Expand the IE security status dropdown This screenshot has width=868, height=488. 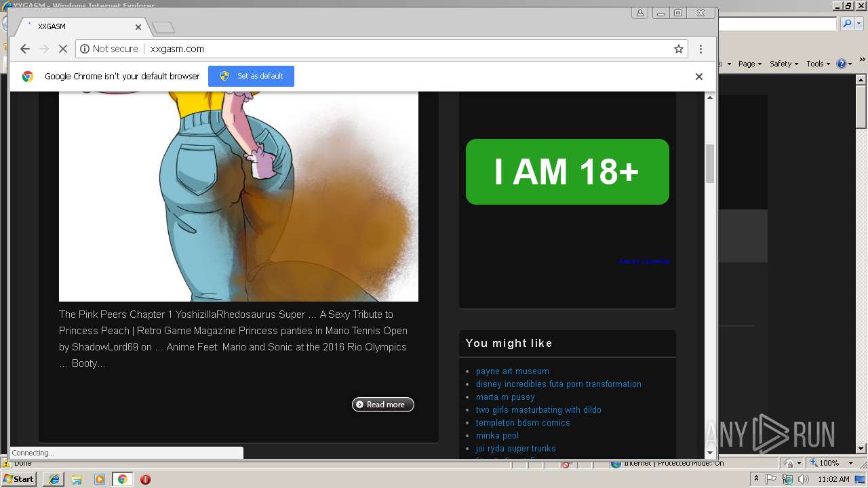[x=799, y=463]
